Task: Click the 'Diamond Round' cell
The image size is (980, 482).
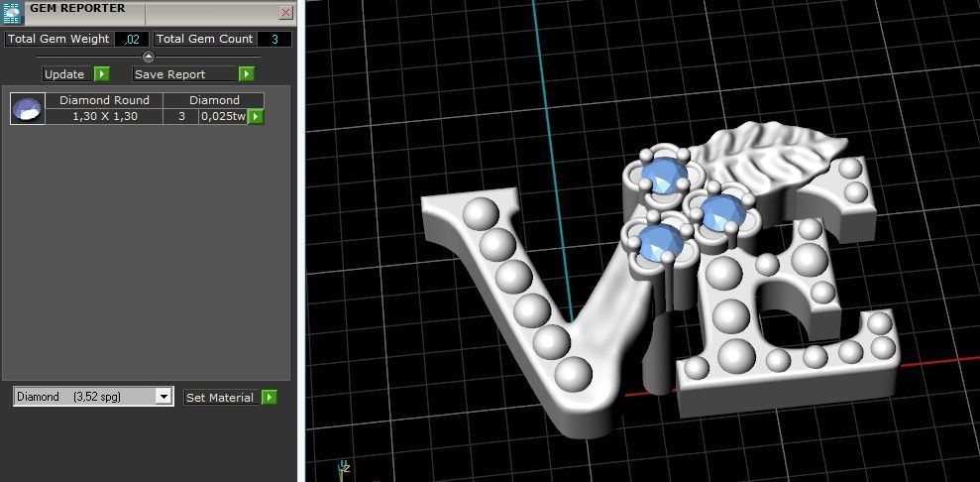Action: point(104,100)
